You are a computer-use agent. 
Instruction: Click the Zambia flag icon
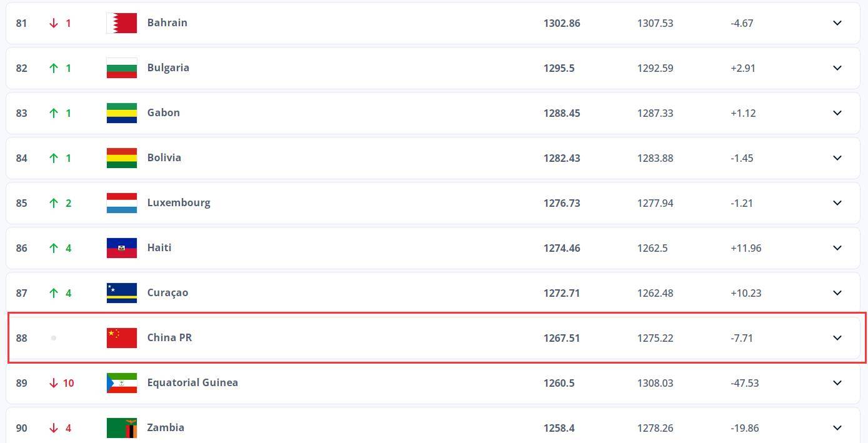click(122, 428)
